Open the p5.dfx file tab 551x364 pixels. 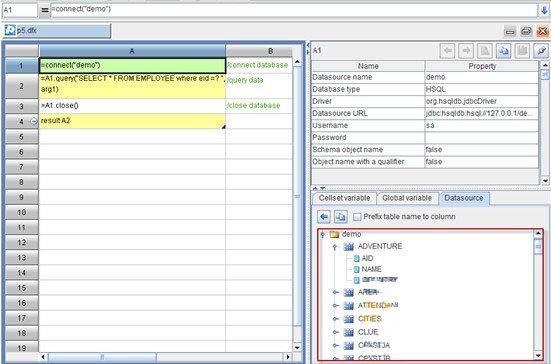click(57, 31)
